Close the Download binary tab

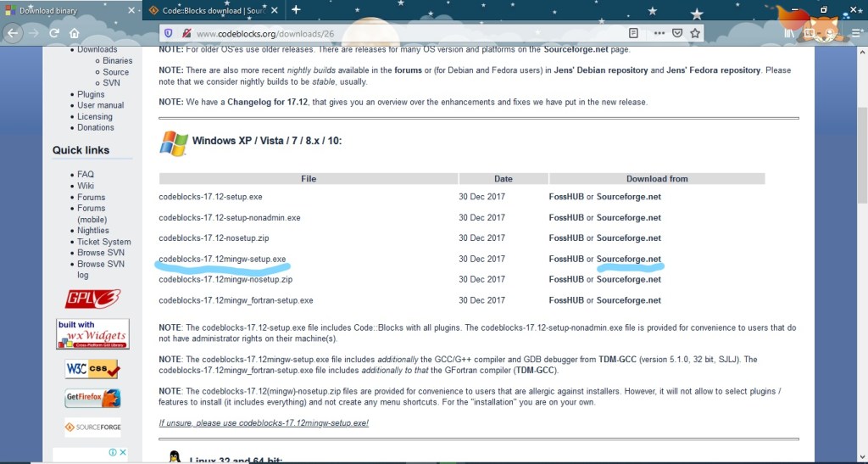tap(131, 10)
